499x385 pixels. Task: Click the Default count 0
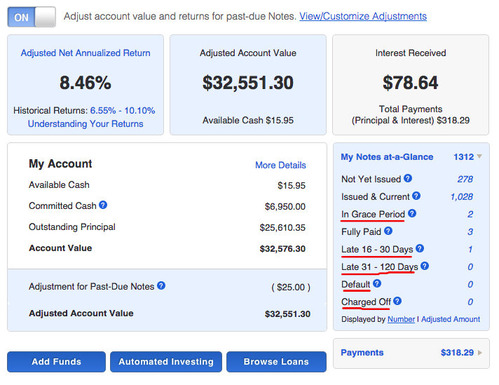click(470, 284)
